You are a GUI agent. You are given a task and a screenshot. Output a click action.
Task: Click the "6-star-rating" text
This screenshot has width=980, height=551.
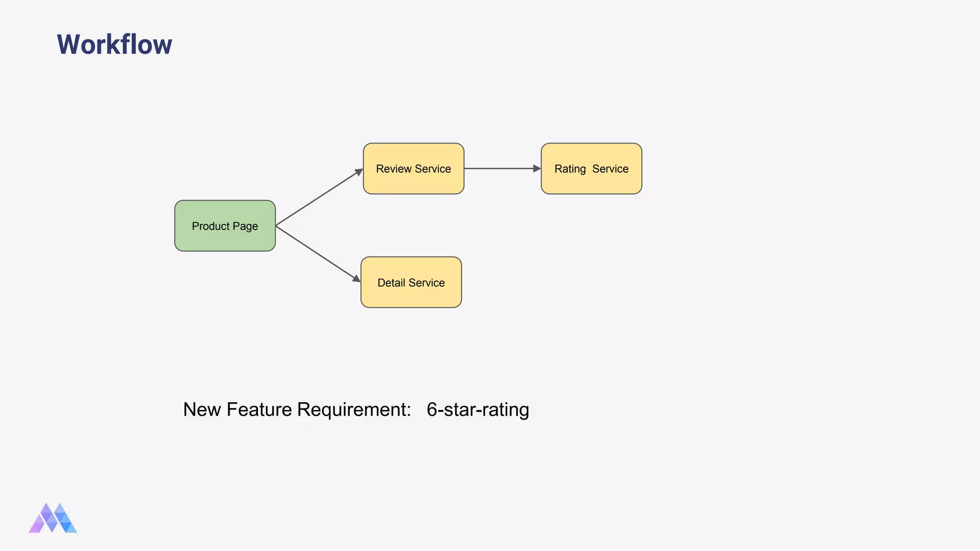[478, 409]
